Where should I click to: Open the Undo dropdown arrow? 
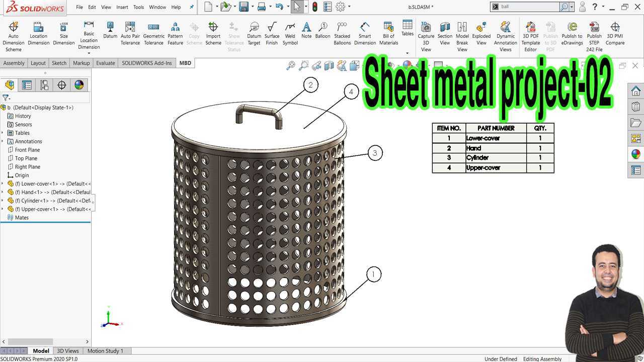288,7
